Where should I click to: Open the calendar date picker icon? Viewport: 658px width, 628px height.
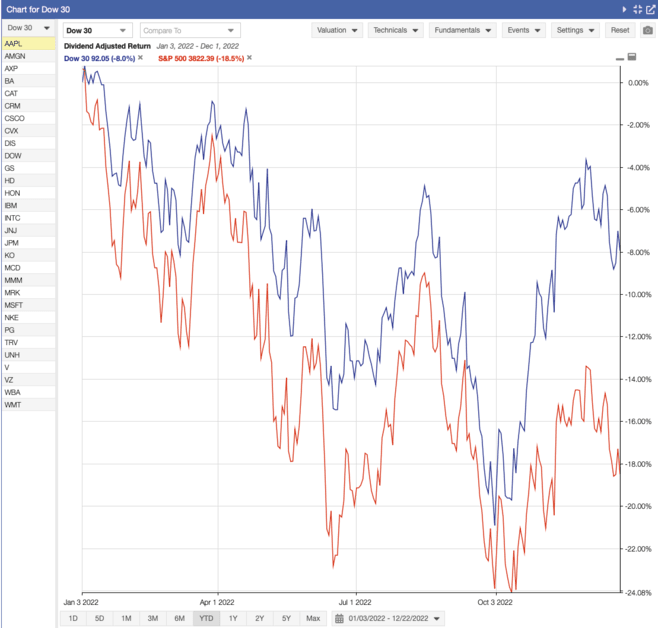(339, 618)
